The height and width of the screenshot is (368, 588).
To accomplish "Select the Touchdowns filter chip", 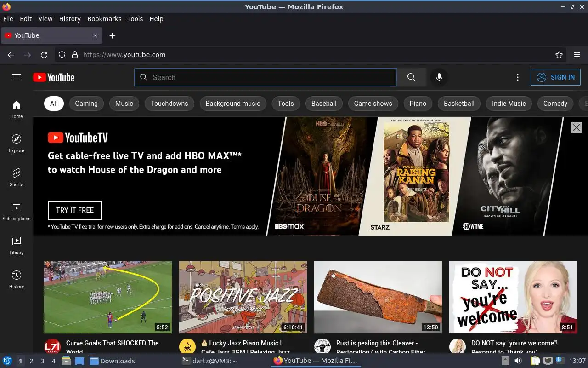I will pos(170,103).
